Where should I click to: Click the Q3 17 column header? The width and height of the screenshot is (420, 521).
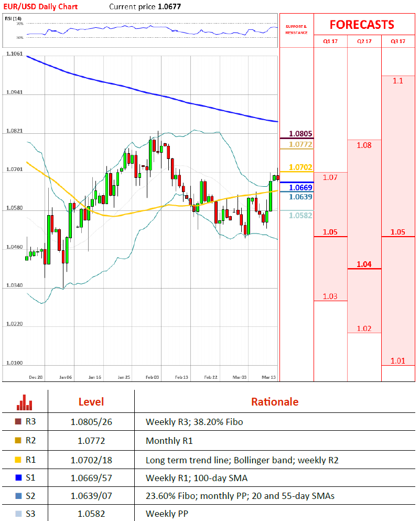coord(398,41)
